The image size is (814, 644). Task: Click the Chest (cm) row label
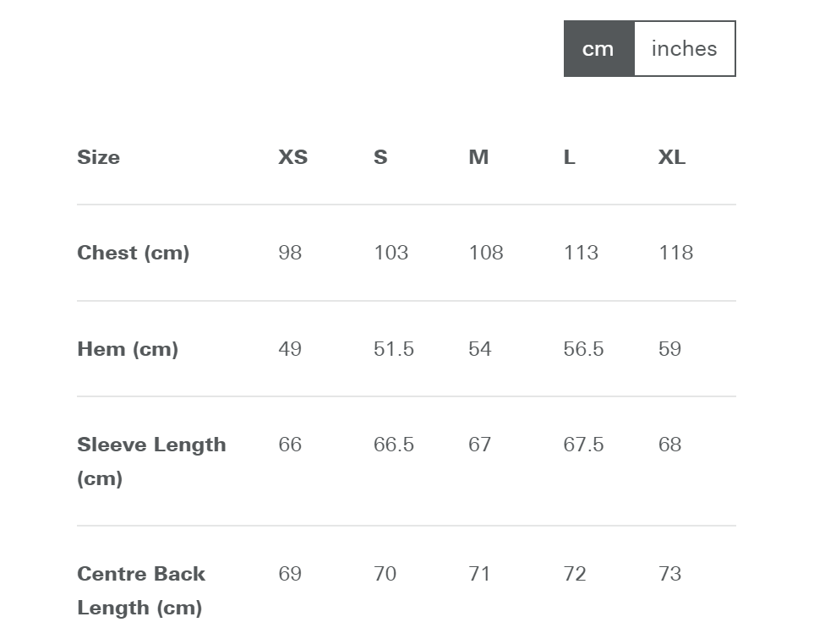[x=134, y=253]
